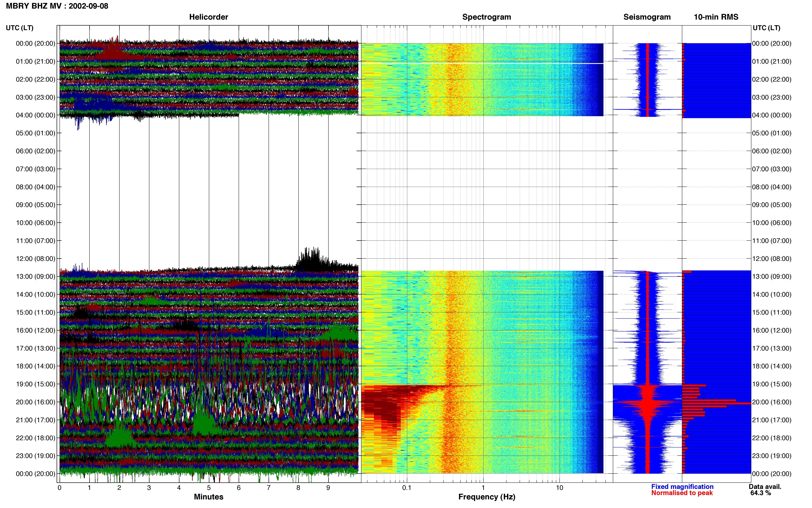Click the left '12:00 (08:00)' time label
This screenshot has height=508, width=812.
pyautogui.click(x=36, y=259)
